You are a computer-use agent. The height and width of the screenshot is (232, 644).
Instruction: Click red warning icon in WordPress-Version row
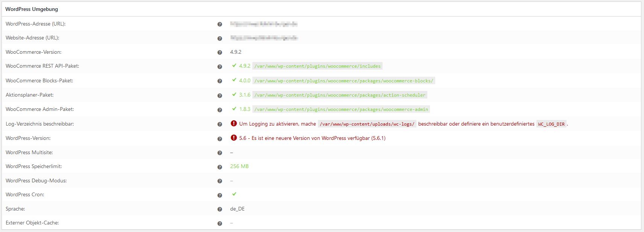pyautogui.click(x=234, y=138)
